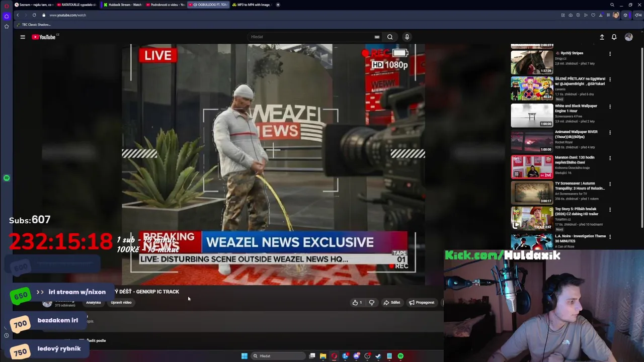Switch to the Huldaxik Stream tab
This screenshot has height=362, width=644.
(x=123, y=5)
